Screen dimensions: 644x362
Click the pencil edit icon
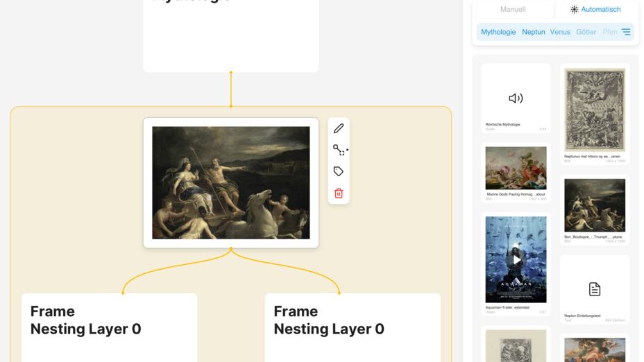coord(339,128)
